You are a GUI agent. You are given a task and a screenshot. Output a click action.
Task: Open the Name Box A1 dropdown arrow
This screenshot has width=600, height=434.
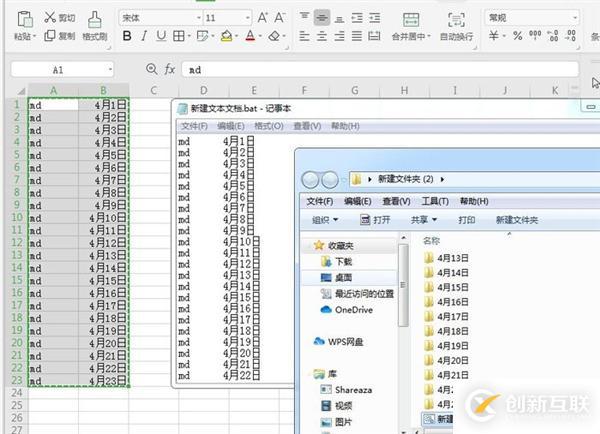point(110,70)
